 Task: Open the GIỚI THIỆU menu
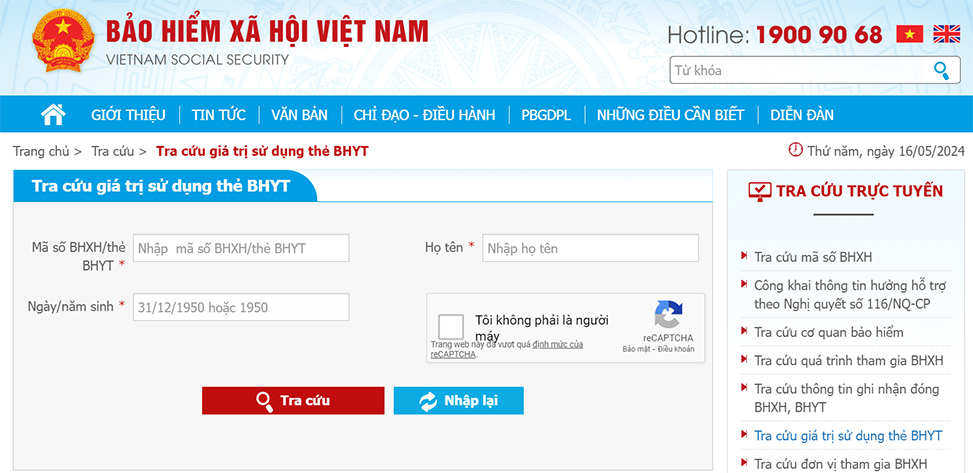tap(128, 115)
